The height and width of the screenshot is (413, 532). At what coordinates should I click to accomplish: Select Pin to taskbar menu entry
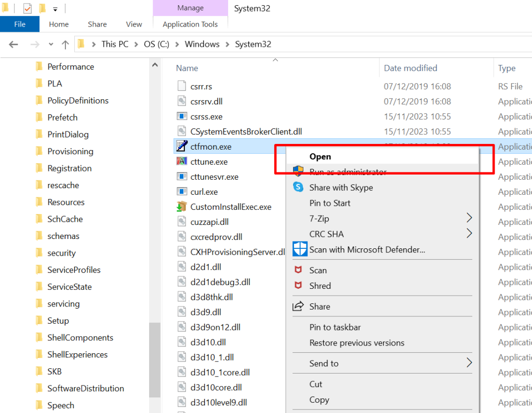coord(335,327)
